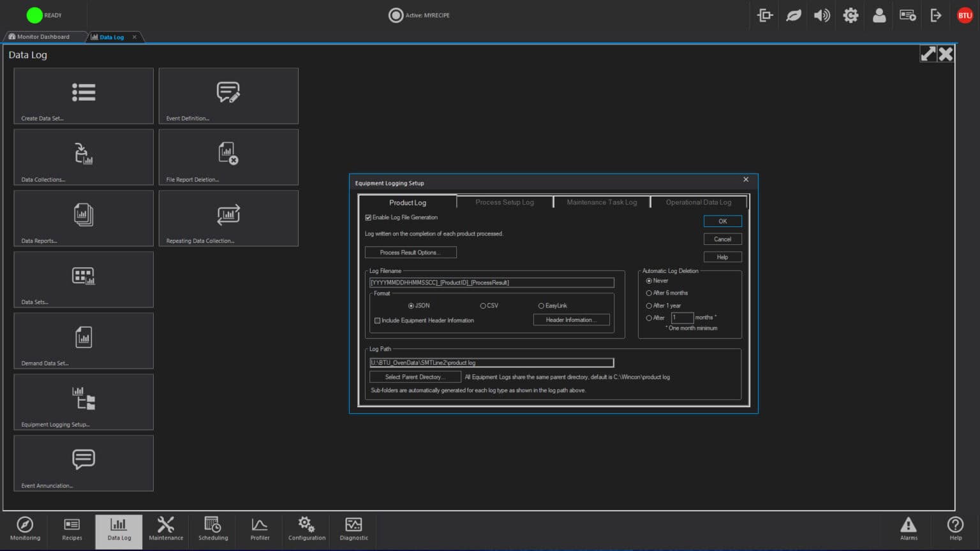This screenshot has width=980, height=551.
Task: Click the Alarms warning icon
Action: pyautogui.click(x=909, y=525)
